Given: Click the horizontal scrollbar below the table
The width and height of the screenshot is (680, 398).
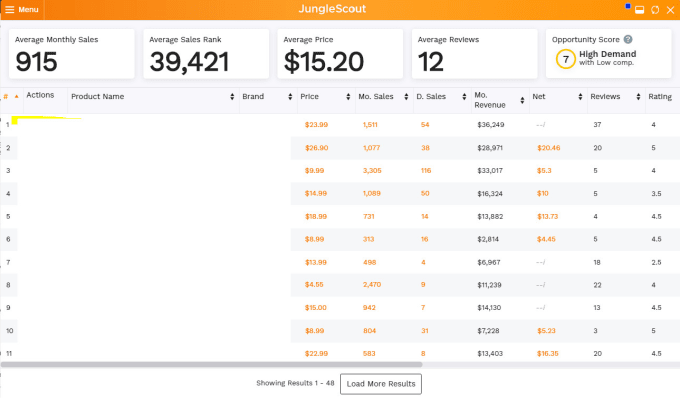Looking at the screenshot, I should (x=211, y=365).
